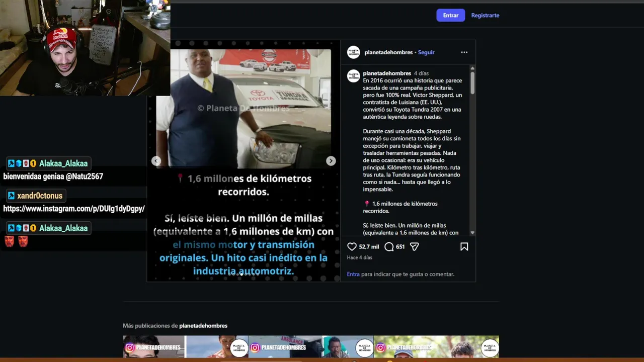Screen dimensions: 644x362
Task: Click planetadehombres avatar beside the caption
Action: [354, 76]
